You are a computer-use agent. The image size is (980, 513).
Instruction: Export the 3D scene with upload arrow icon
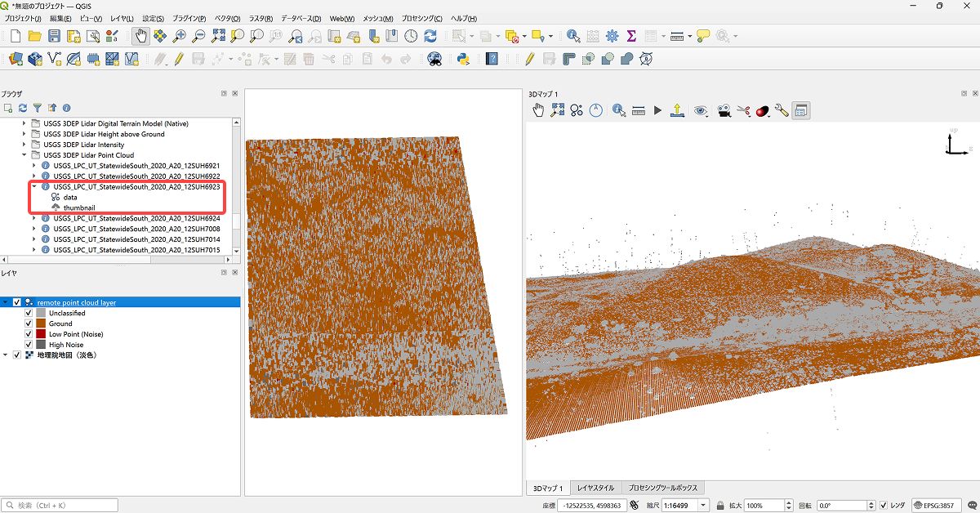point(676,110)
